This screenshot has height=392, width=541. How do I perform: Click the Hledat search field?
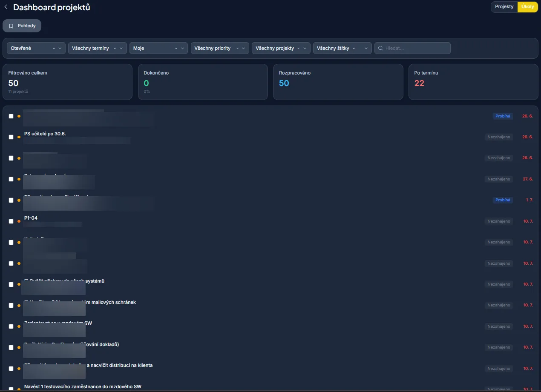coord(412,48)
